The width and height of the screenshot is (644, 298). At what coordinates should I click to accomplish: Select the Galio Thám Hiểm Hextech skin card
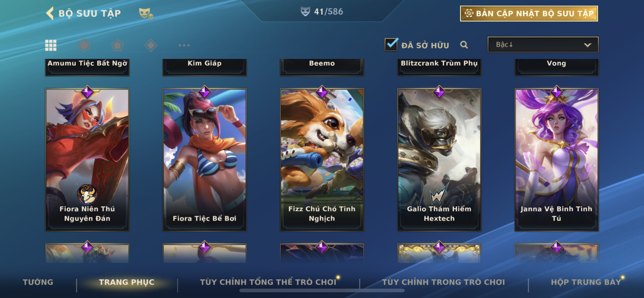click(439, 160)
